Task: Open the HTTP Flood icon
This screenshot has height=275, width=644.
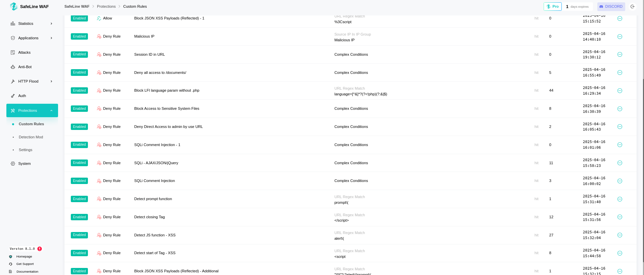Action: pos(13,81)
